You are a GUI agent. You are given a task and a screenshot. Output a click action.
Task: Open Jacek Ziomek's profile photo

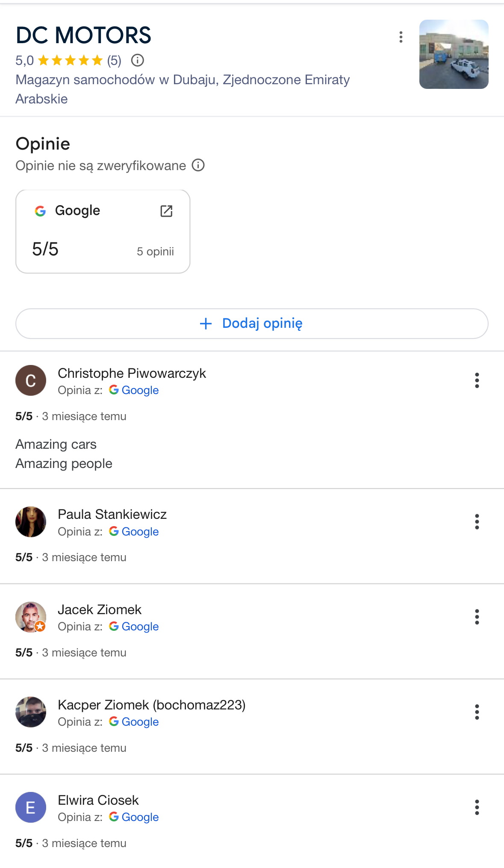(31, 617)
